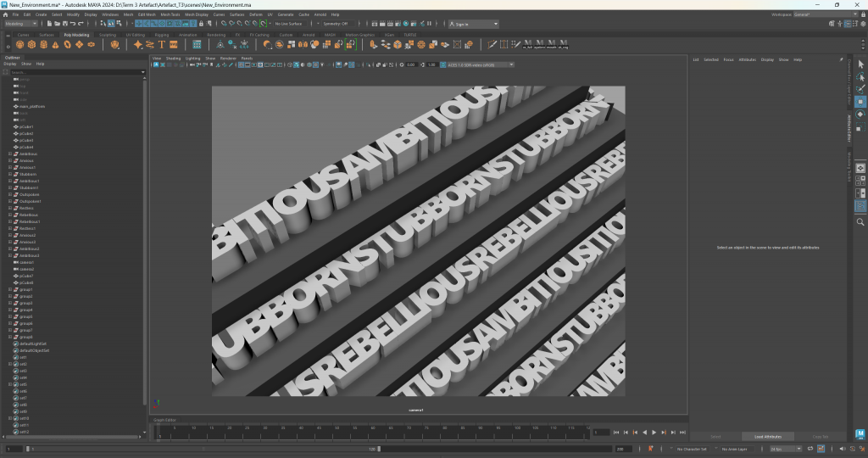Click the SVG import shelf icon
868x458 pixels.
(x=173, y=44)
